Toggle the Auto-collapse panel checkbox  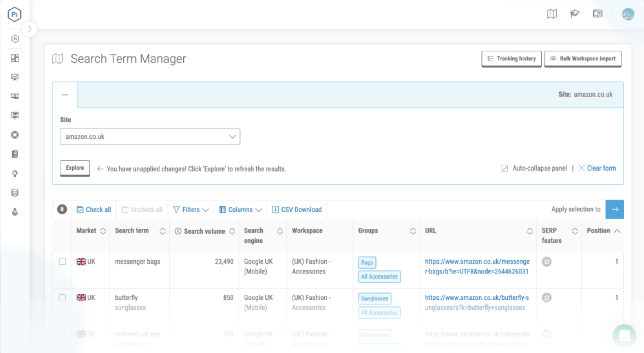point(504,168)
